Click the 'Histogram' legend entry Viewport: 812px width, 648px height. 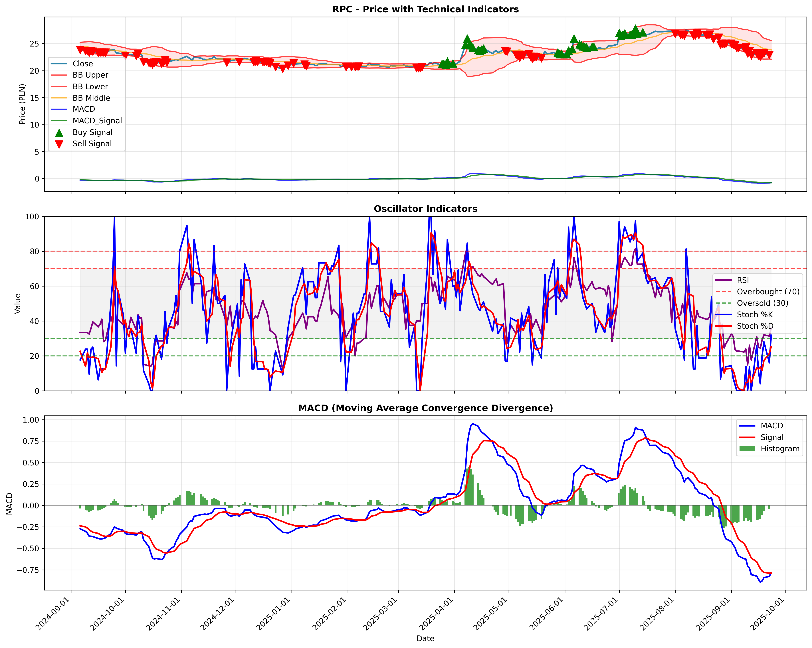[769, 449]
